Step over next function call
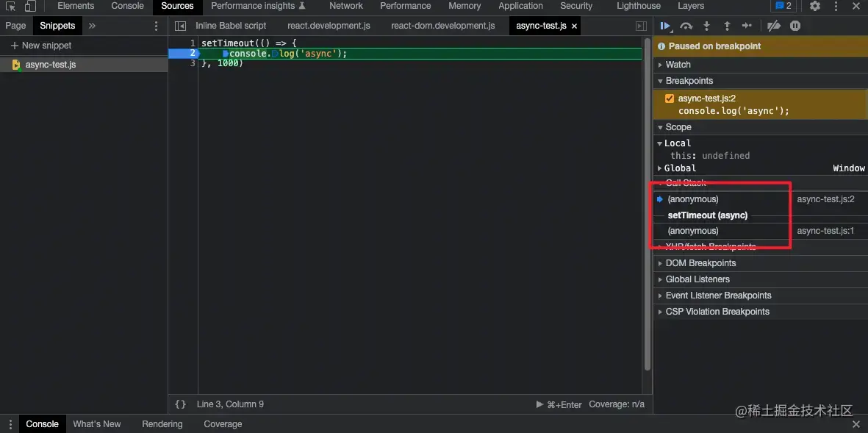This screenshot has width=868, height=433. [686, 26]
